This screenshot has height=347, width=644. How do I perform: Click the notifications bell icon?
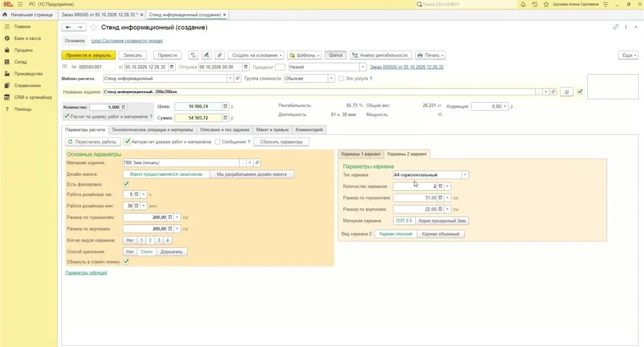pyautogui.click(x=523, y=4)
